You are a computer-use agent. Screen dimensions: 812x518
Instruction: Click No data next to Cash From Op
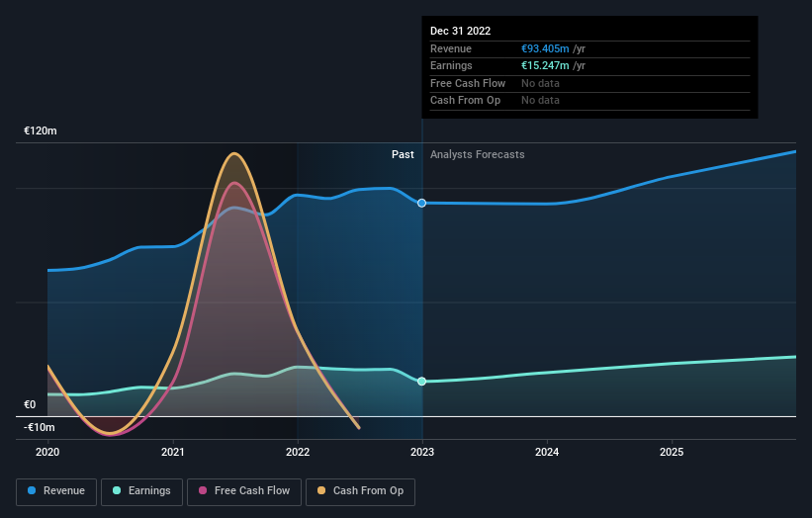tap(540, 101)
